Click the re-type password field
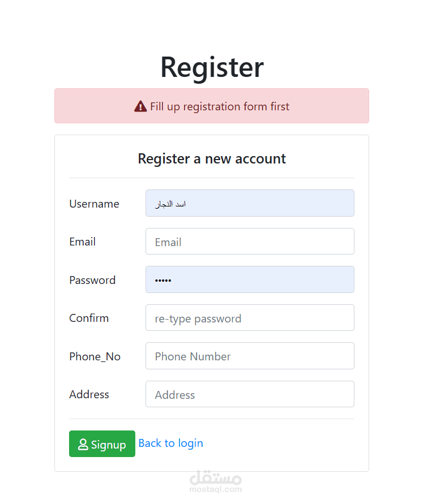Viewport: 432px width, 504px height. click(250, 318)
